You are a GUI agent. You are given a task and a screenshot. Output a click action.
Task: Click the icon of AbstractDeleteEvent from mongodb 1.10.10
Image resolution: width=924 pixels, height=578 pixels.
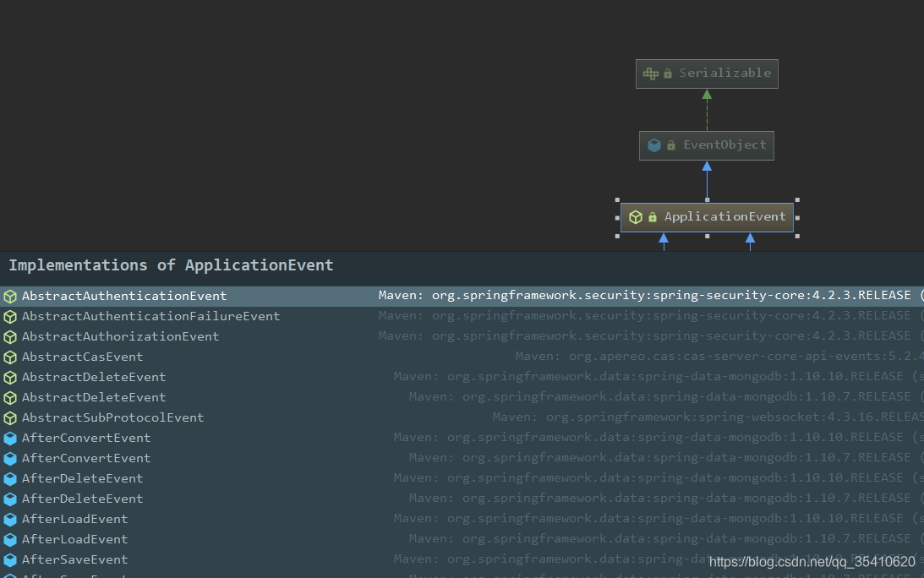10,378
